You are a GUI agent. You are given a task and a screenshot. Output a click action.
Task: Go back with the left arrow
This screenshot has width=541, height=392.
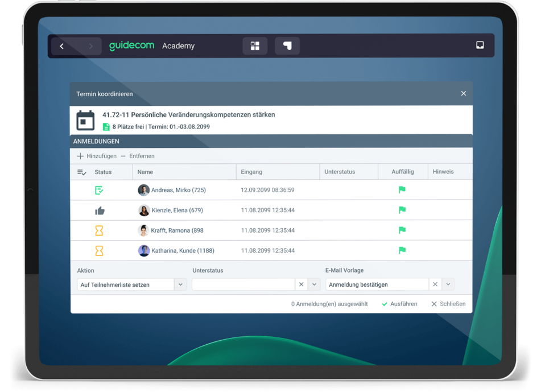click(x=62, y=46)
